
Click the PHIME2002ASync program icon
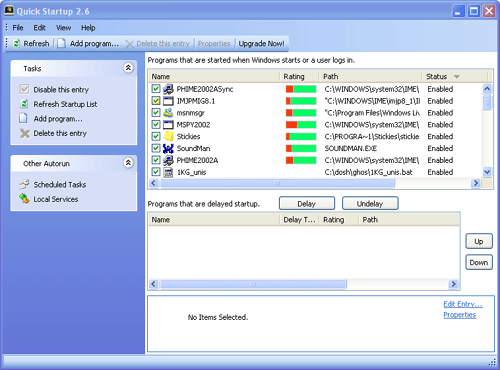pos(168,89)
